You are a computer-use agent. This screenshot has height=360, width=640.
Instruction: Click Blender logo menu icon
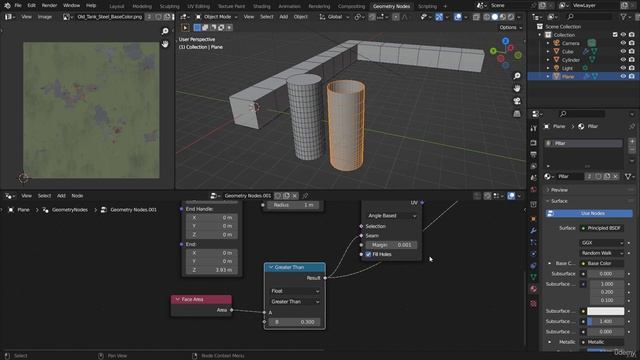7,6
